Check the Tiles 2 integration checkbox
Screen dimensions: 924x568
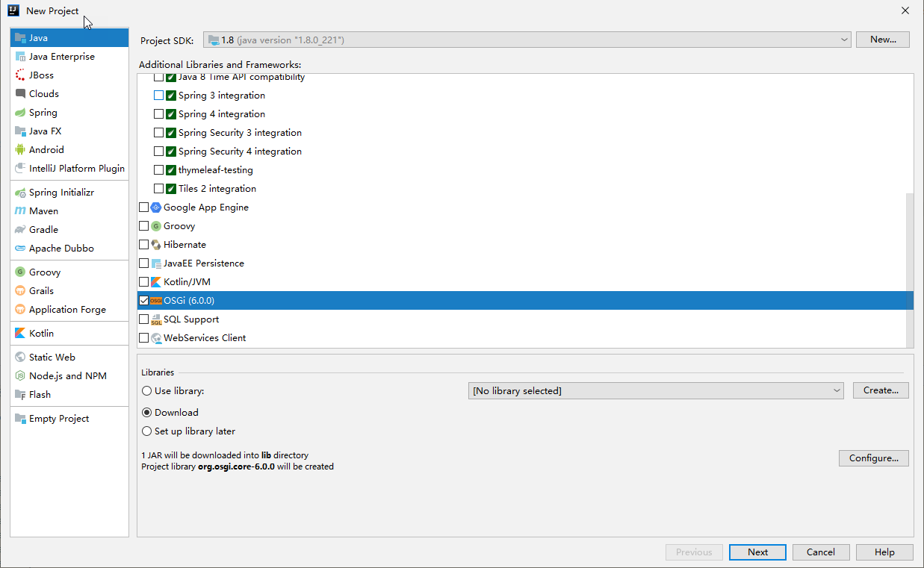[x=158, y=189]
